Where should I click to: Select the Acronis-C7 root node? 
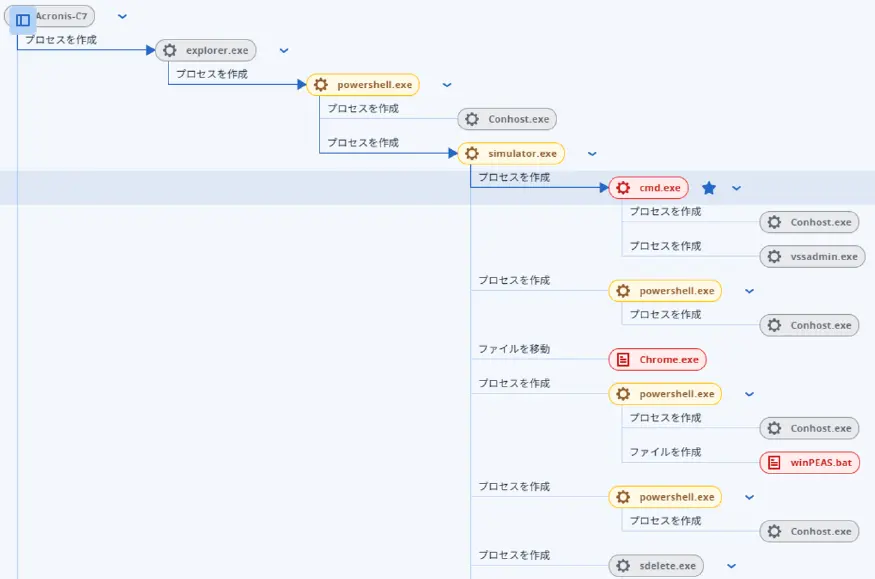pyautogui.click(x=64, y=17)
